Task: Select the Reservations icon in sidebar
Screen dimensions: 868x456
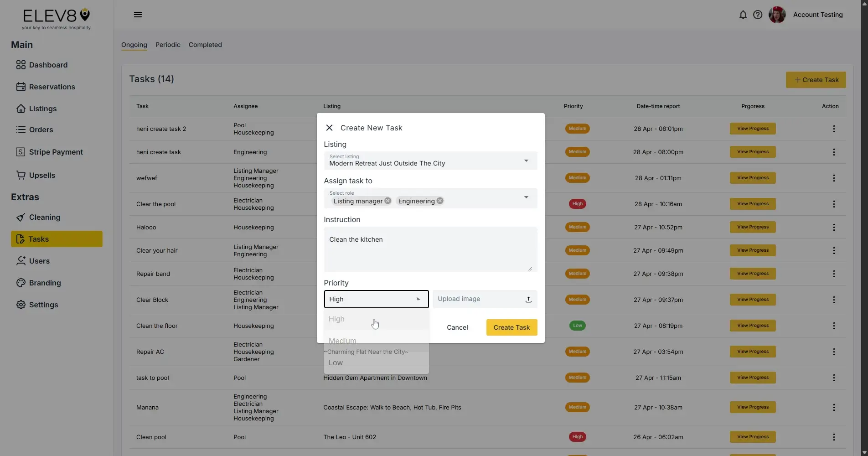Action: click(x=21, y=87)
